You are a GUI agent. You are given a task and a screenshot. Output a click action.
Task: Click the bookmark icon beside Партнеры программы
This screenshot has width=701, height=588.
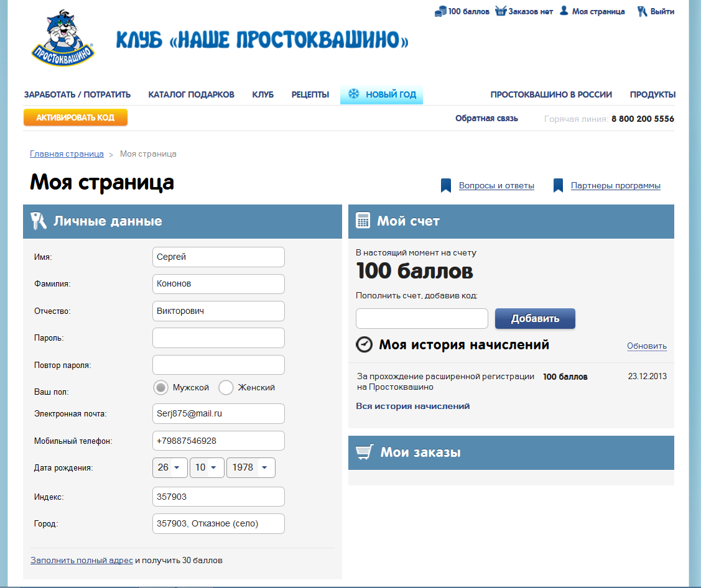(x=558, y=185)
